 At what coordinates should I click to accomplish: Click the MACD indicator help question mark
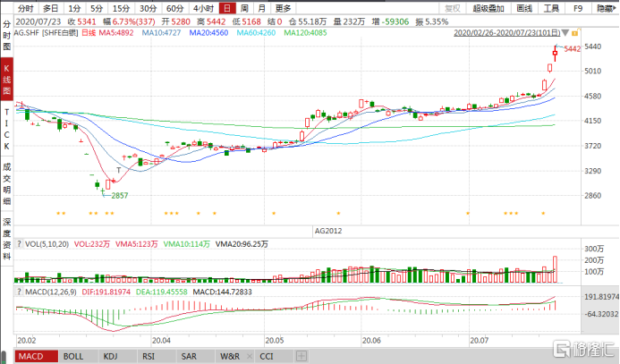point(19,292)
